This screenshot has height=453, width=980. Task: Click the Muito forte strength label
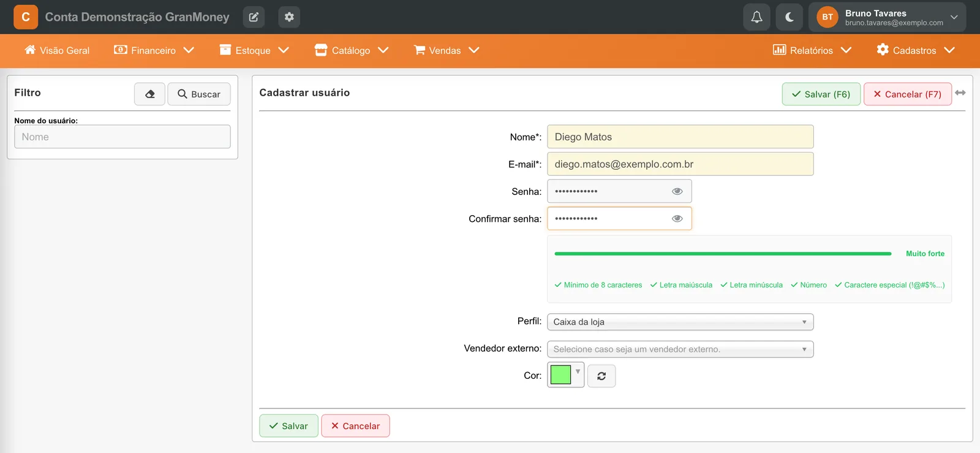[x=925, y=254]
